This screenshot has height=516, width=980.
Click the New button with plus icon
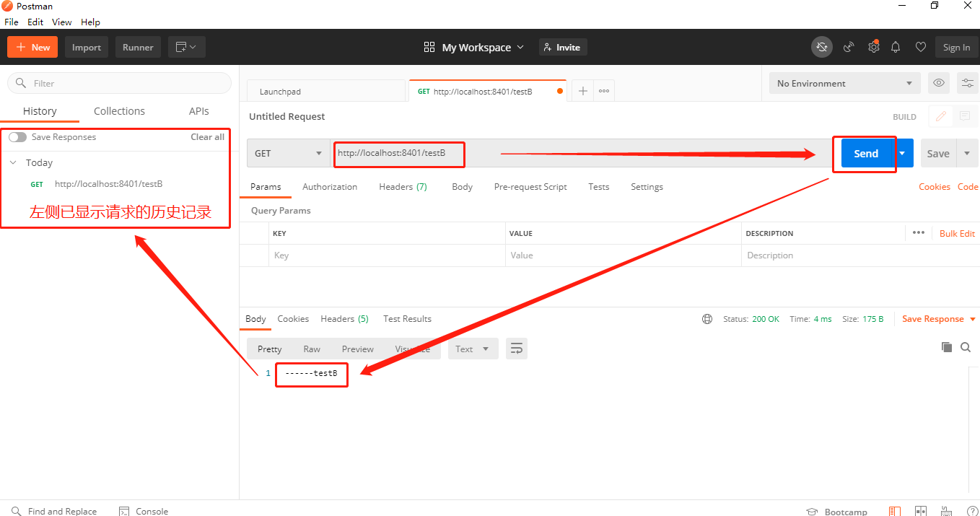[32, 47]
